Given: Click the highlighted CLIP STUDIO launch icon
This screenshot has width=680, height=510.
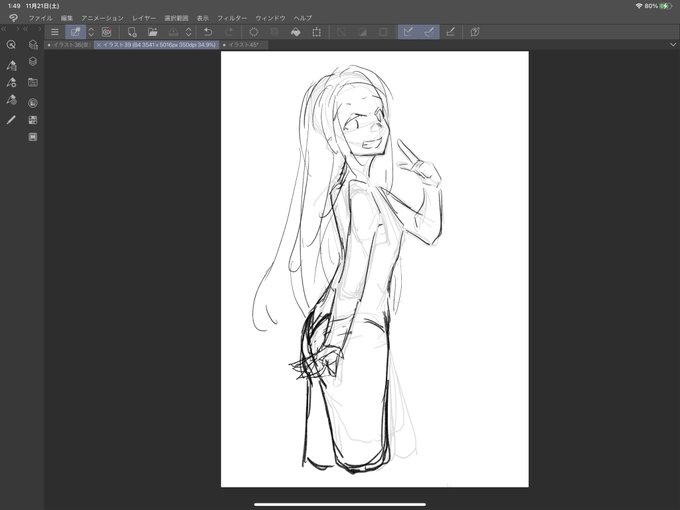Looking at the screenshot, I should point(75,32).
